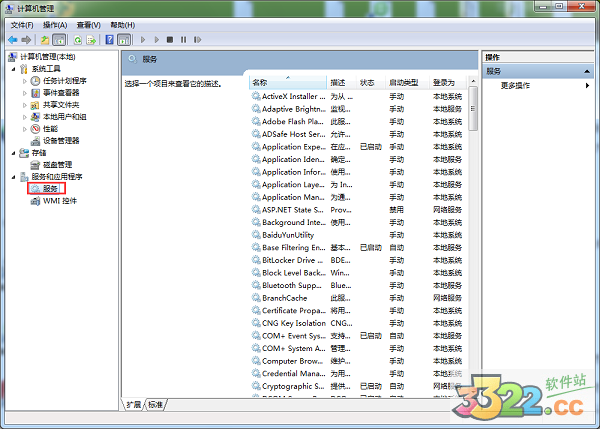Open the 查看(V) menu
The width and height of the screenshot is (600, 429).
(88, 25)
